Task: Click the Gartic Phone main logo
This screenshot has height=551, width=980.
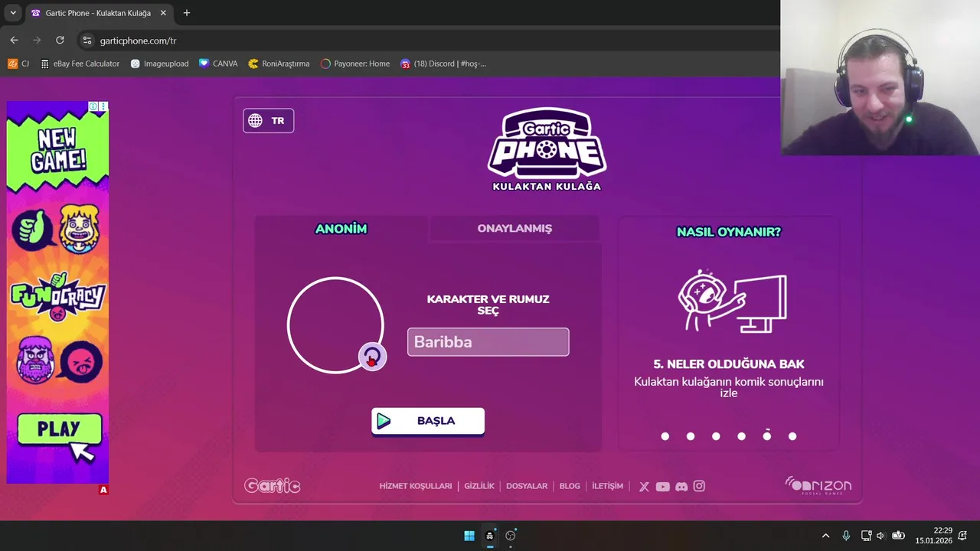Action: tap(547, 149)
